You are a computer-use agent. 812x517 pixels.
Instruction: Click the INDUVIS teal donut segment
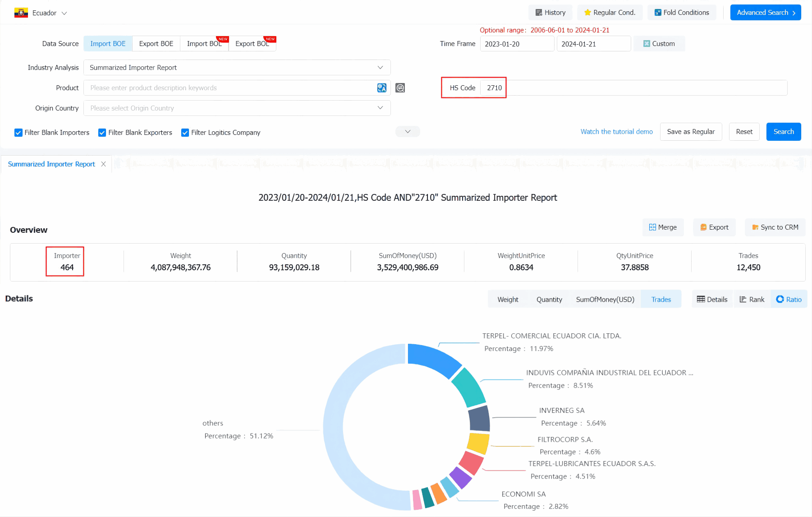tap(470, 388)
